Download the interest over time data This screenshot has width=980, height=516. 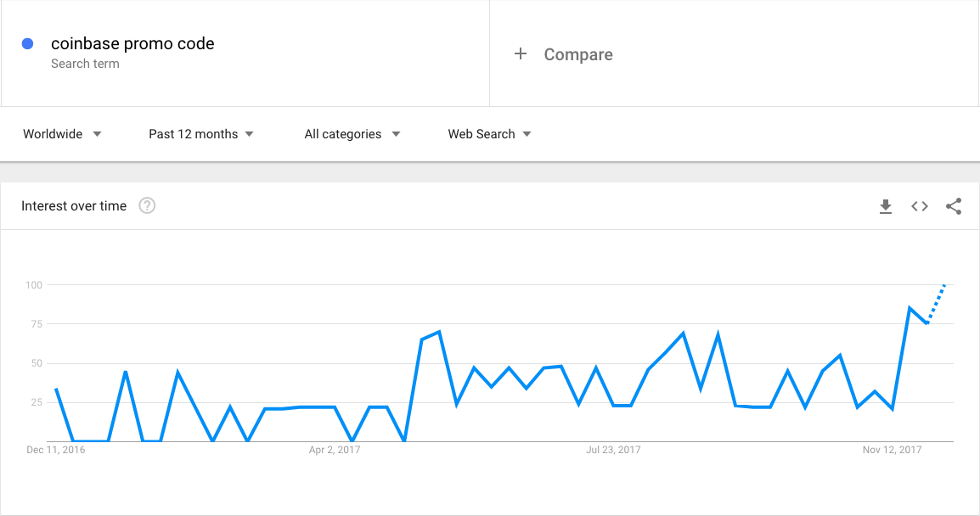[x=886, y=206]
